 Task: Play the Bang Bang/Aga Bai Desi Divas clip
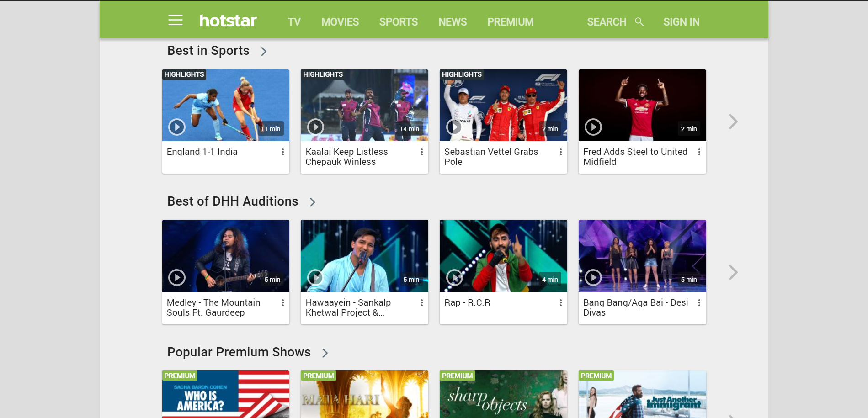[593, 277]
